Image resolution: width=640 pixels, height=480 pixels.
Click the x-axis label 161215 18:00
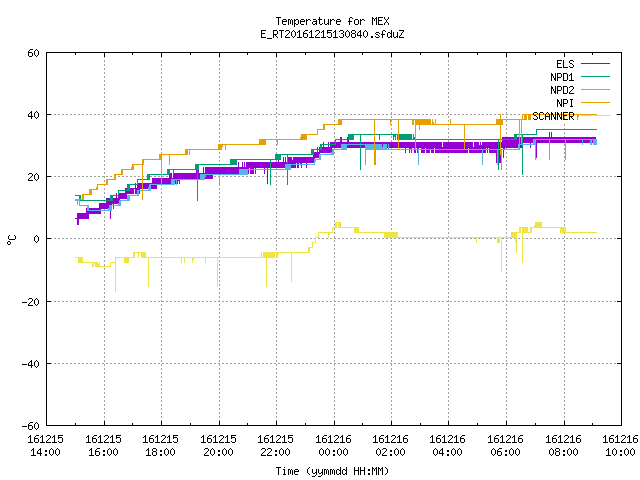(160, 446)
